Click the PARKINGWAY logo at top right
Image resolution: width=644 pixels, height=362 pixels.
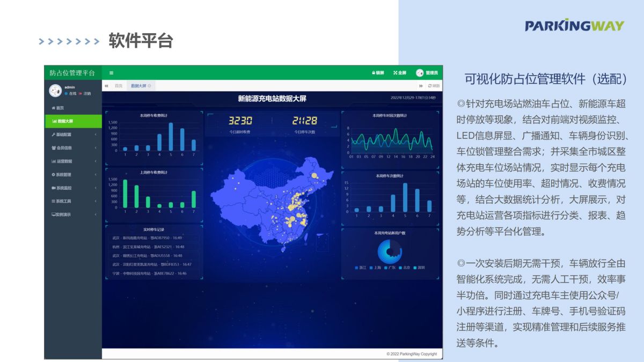[x=574, y=25]
